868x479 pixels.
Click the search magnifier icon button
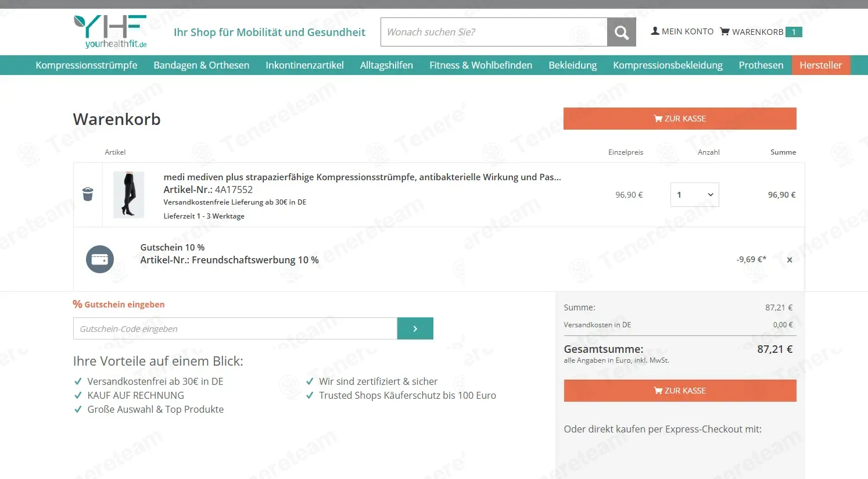(621, 32)
